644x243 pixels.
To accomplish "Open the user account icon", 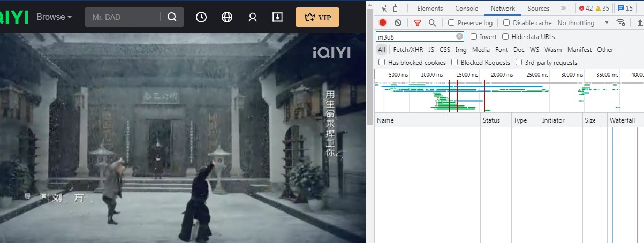I will tap(253, 17).
